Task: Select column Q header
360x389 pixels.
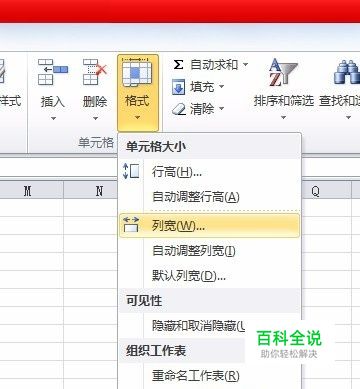Action: pyautogui.click(x=327, y=191)
